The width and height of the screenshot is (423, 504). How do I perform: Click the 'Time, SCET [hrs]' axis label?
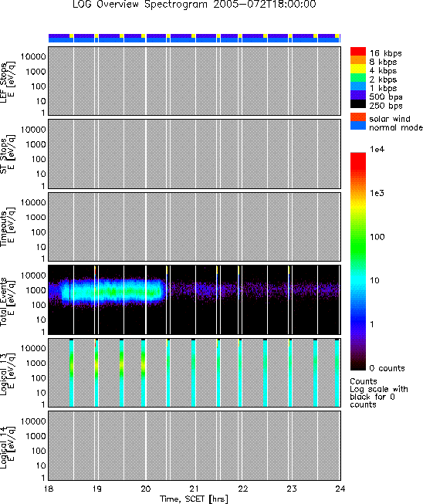[195, 499]
